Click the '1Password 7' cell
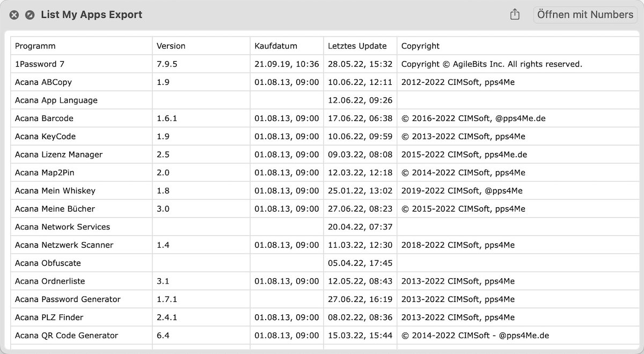This screenshot has height=354, width=644. [x=82, y=64]
